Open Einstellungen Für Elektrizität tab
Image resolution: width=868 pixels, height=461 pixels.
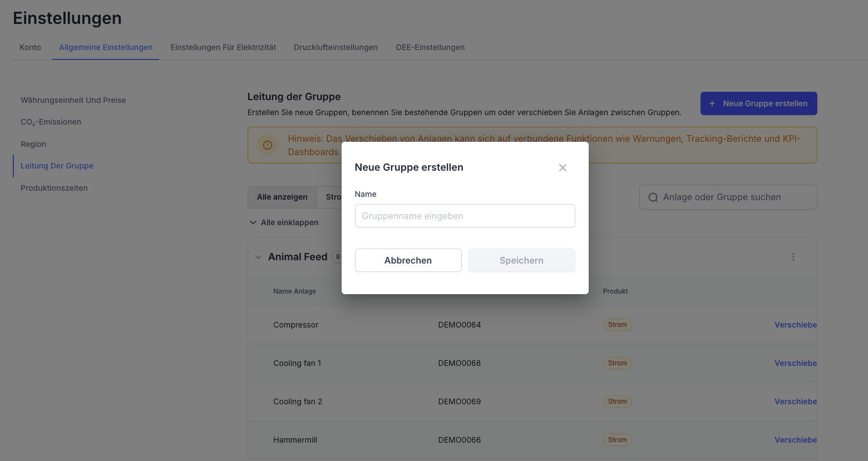coord(223,47)
